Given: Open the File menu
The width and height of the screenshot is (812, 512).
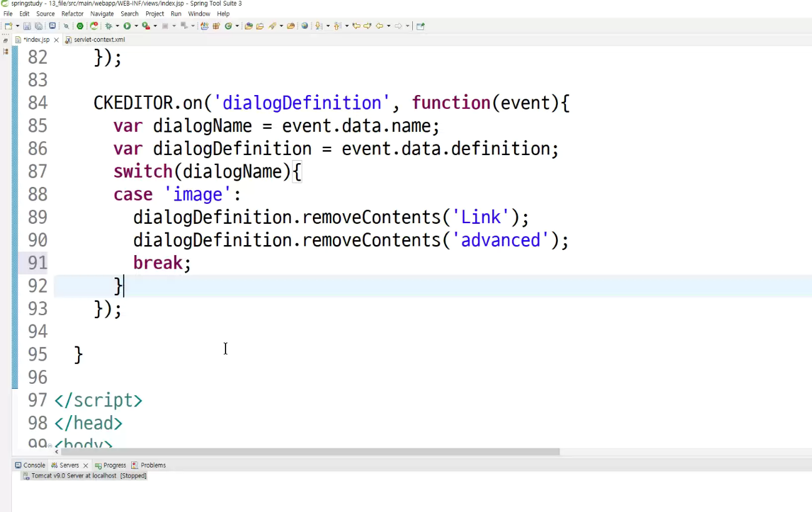Looking at the screenshot, I should [8, 14].
